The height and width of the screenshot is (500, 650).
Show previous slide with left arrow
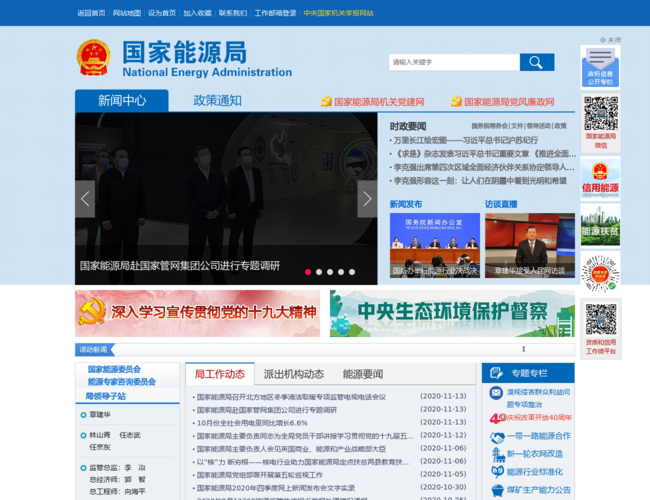coord(85,199)
